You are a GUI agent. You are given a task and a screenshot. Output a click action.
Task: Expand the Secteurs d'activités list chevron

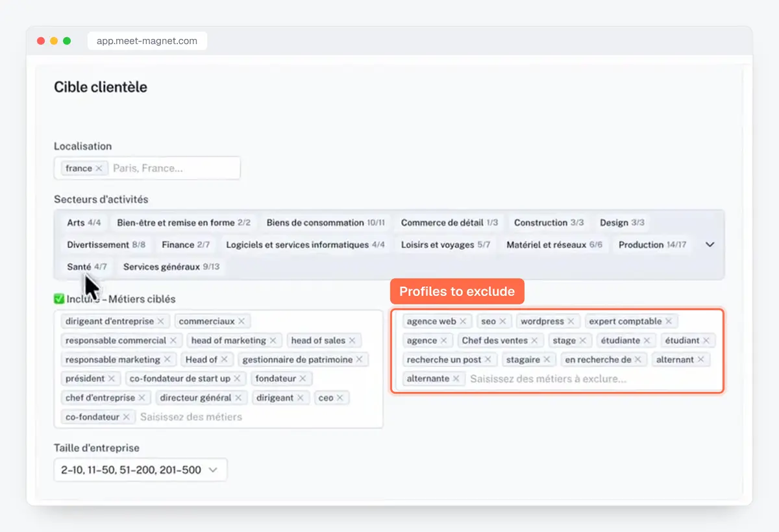pyautogui.click(x=710, y=245)
